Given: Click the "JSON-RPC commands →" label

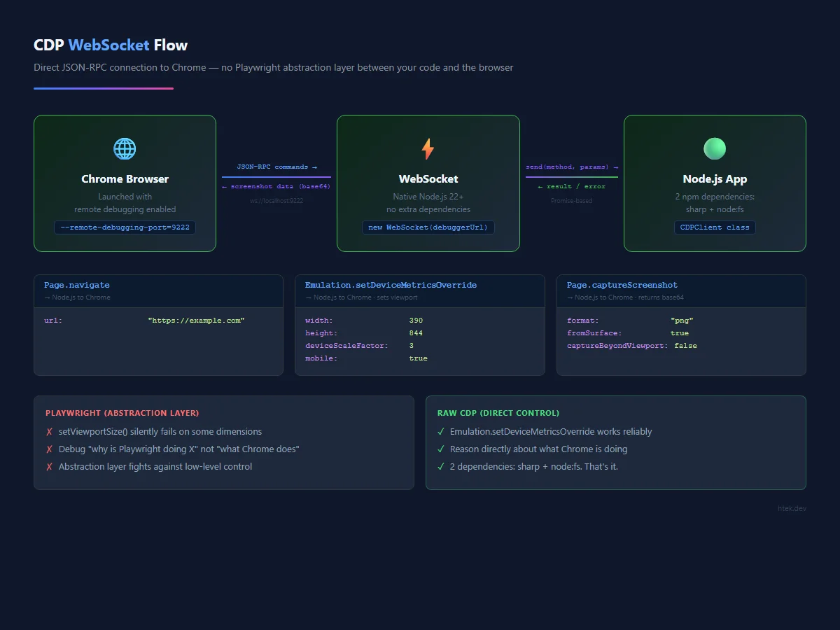Looking at the screenshot, I should 276,167.
